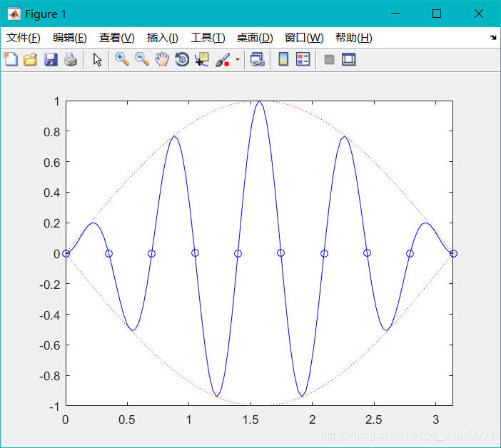This screenshot has height=448, width=501.
Task: Expand the Brush tool color dropdown arrow
Action: point(237,60)
